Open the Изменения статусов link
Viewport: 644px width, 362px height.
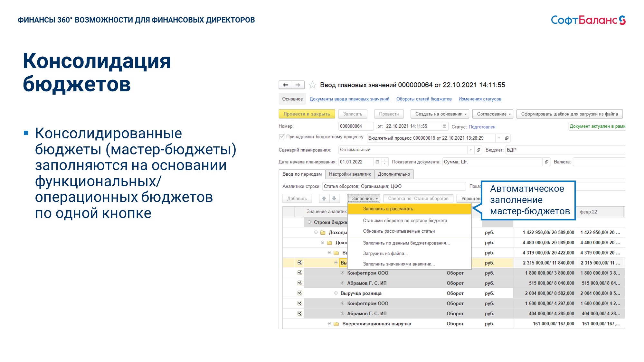coord(480,99)
